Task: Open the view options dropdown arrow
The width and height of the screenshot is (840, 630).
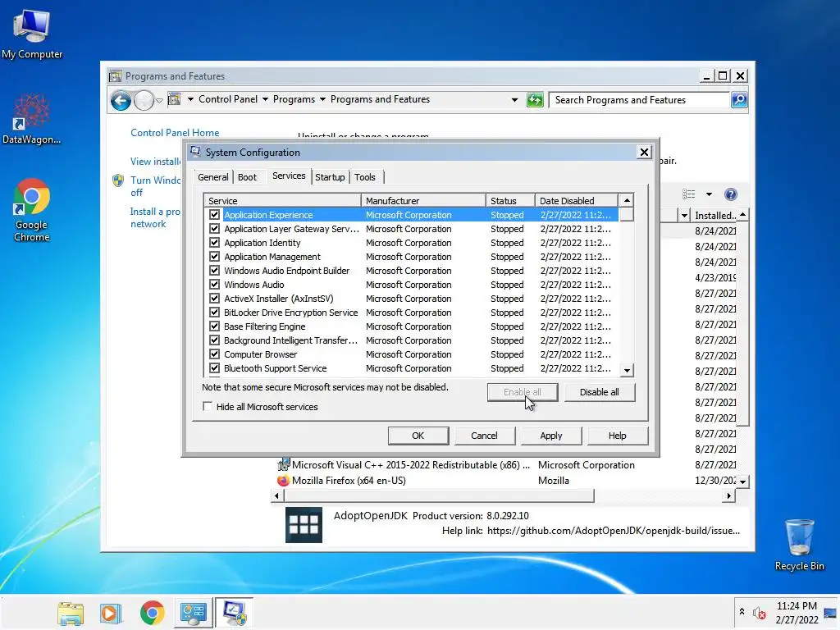Action: pyautogui.click(x=709, y=194)
